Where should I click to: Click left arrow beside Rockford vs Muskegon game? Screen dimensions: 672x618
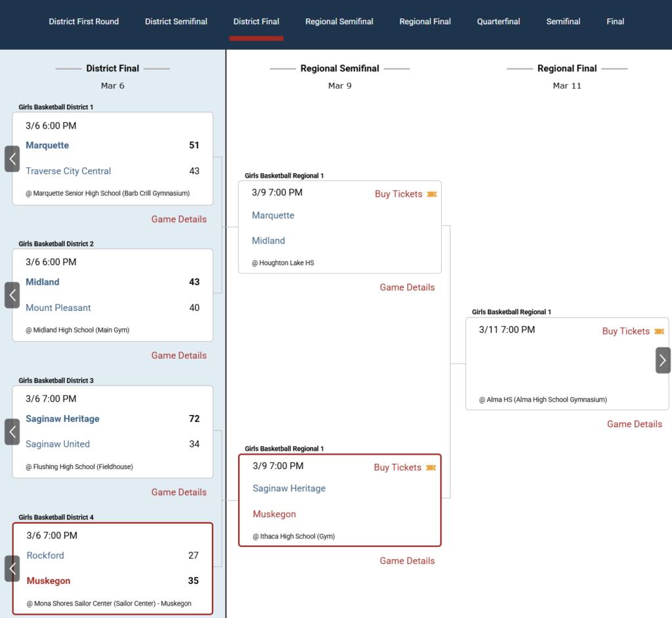(12, 568)
